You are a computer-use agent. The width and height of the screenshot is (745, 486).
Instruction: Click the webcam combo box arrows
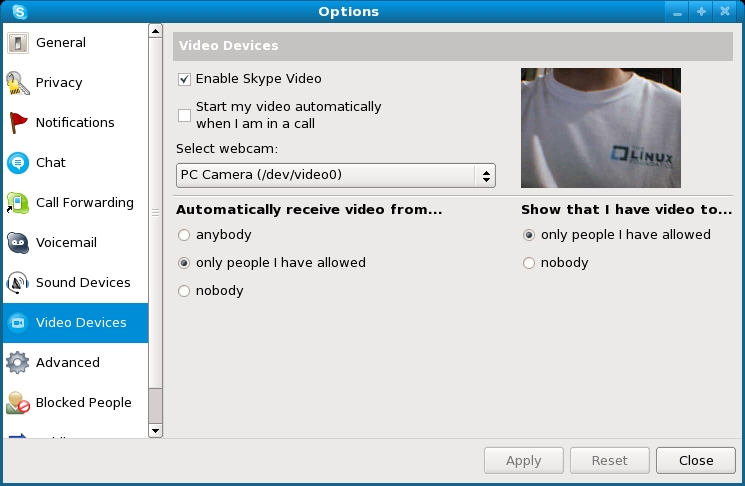(486, 176)
